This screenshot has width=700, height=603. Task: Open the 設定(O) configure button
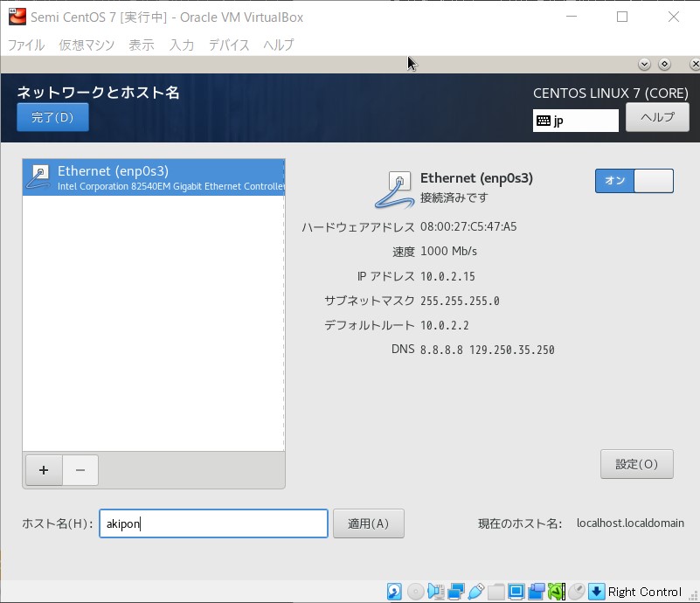(636, 464)
